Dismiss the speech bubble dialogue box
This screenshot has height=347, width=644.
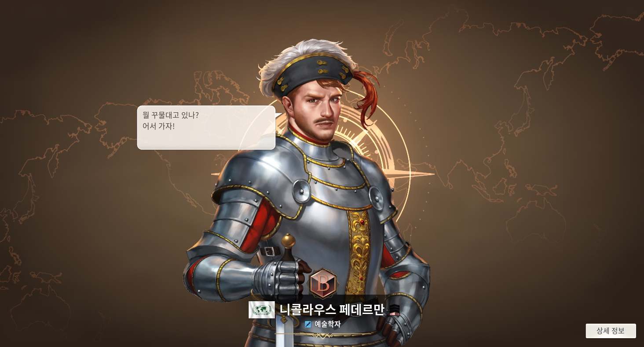click(206, 128)
